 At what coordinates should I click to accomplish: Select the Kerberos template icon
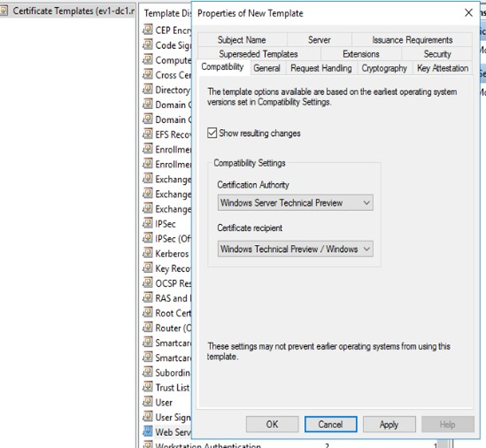coord(147,253)
